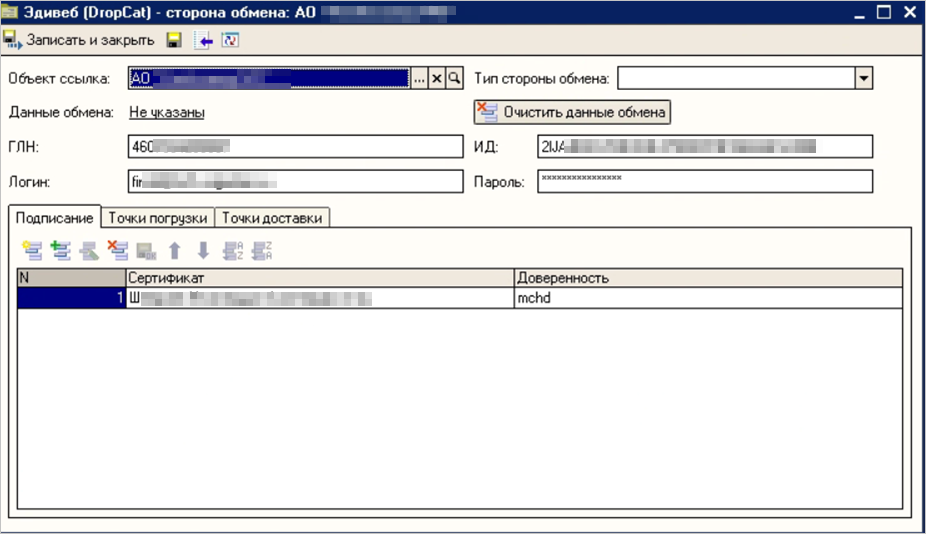This screenshot has height=534, width=926.
Task: Close the Эдивеб window
Action: (x=910, y=12)
